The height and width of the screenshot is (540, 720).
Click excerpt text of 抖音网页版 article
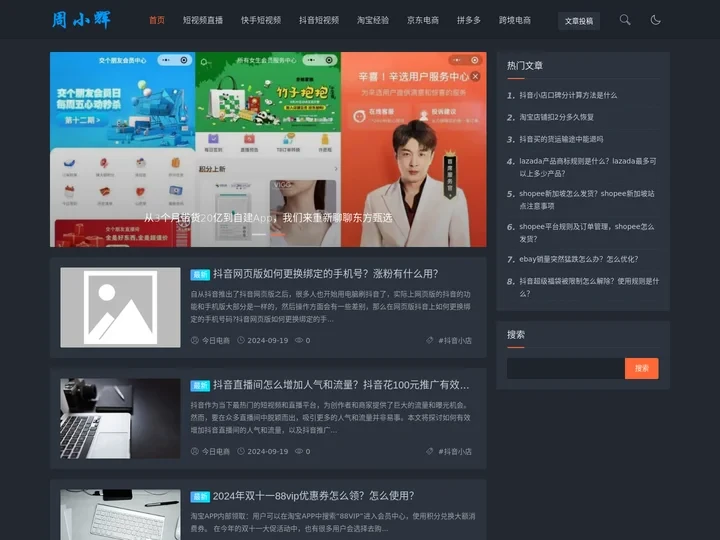pyautogui.click(x=331, y=307)
